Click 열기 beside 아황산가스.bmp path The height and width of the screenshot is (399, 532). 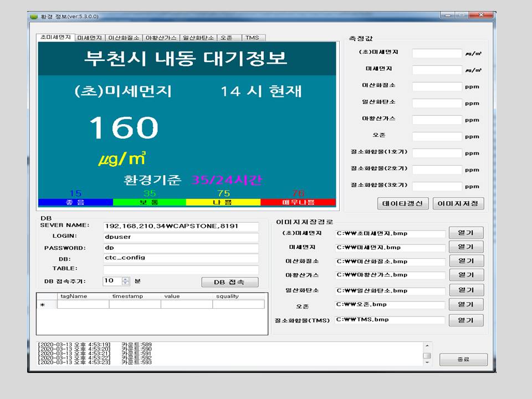click(466, 275)
